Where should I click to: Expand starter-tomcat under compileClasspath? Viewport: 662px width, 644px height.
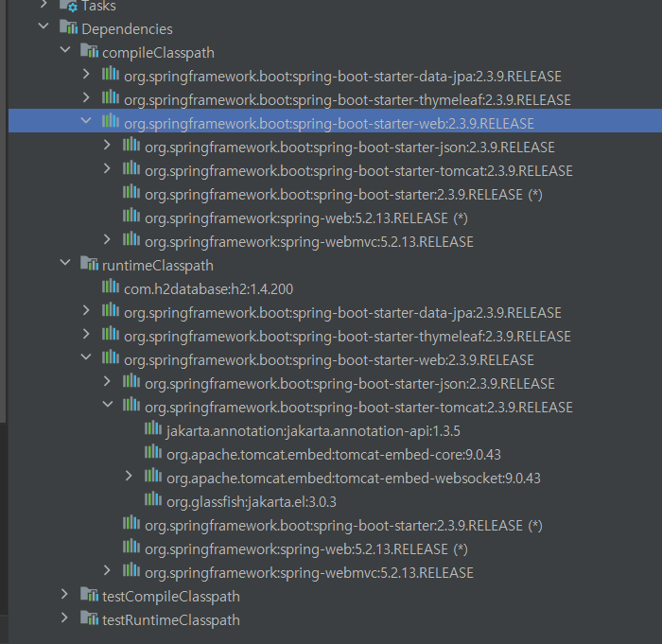coord(107,168)
